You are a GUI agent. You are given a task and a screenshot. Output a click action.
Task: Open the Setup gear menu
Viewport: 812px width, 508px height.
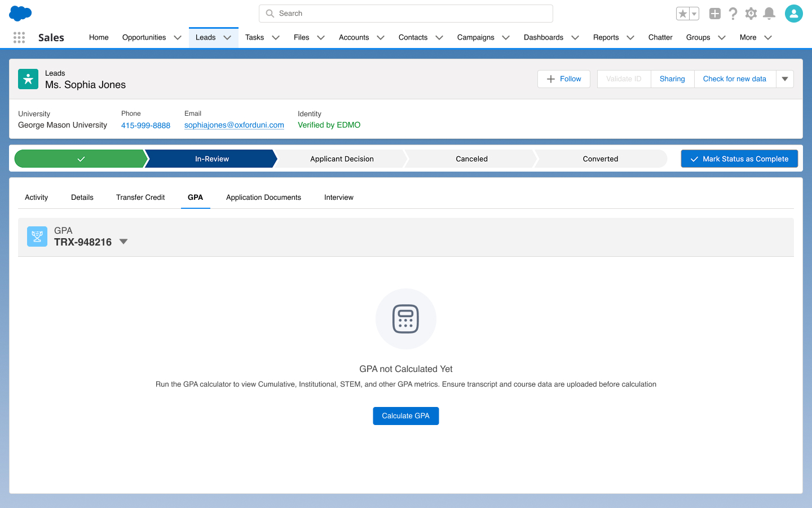click(751, 13)
